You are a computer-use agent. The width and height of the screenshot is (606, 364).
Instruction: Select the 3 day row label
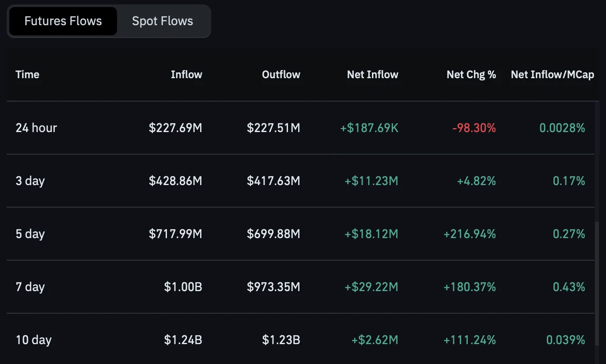(x=30, y=181)
